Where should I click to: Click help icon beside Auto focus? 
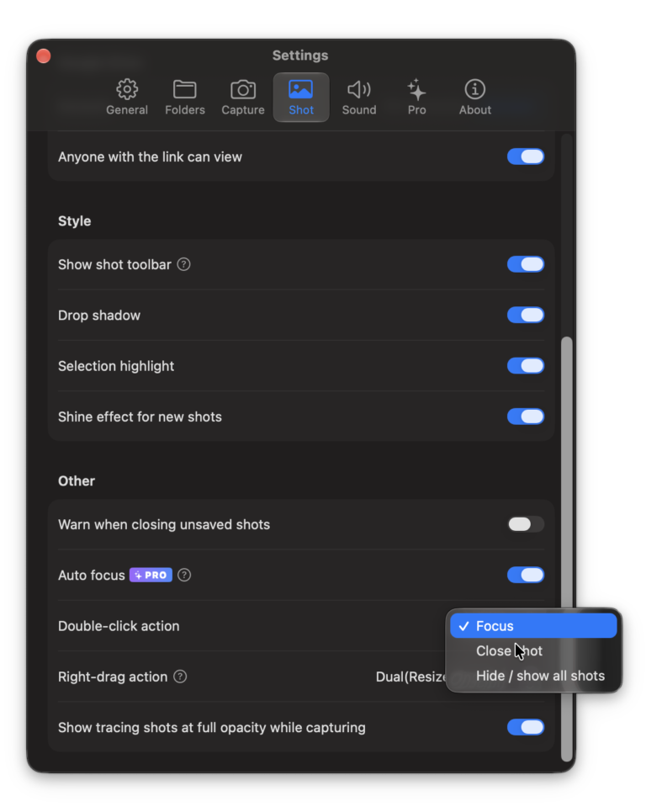tap(184, 575)
